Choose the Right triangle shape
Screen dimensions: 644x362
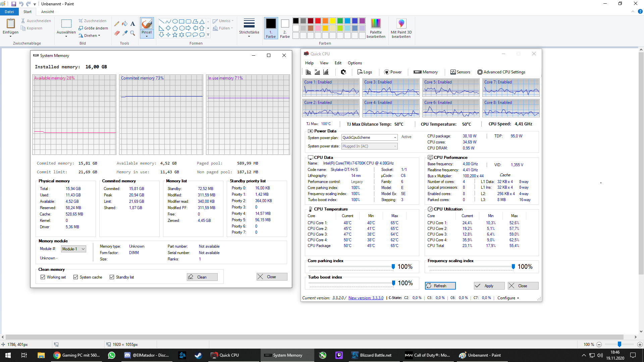point(161,28)
